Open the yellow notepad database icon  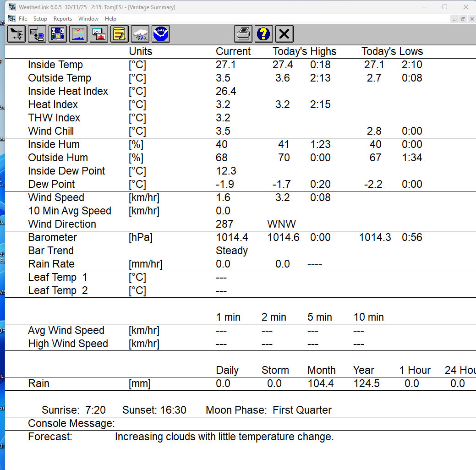coord(120,34)
